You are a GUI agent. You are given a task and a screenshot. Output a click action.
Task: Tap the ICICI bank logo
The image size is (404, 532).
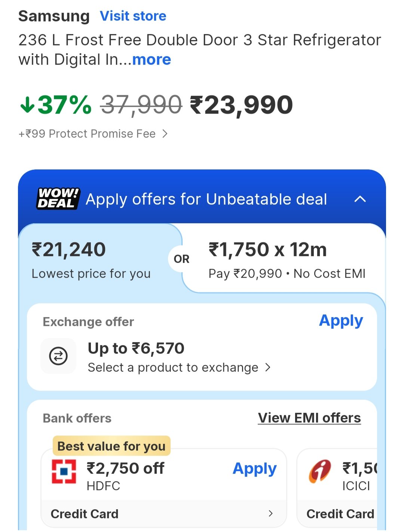pyautogui.click(x=320, y=471)
